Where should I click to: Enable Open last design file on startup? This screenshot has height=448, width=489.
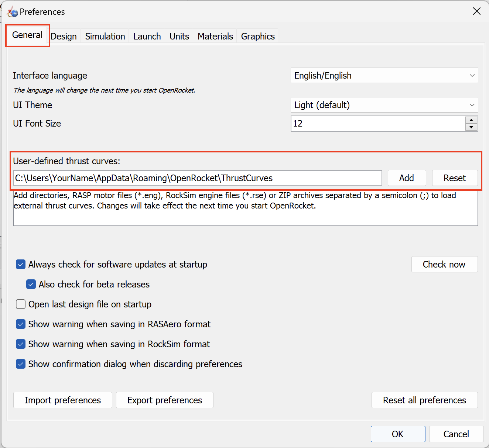click(21, 304)
